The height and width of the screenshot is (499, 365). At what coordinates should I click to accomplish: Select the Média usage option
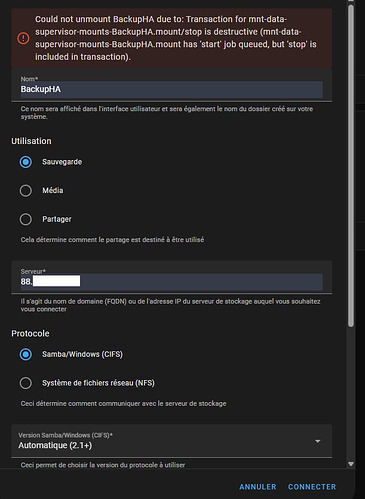pyautogui.click(x=26, y=191)
